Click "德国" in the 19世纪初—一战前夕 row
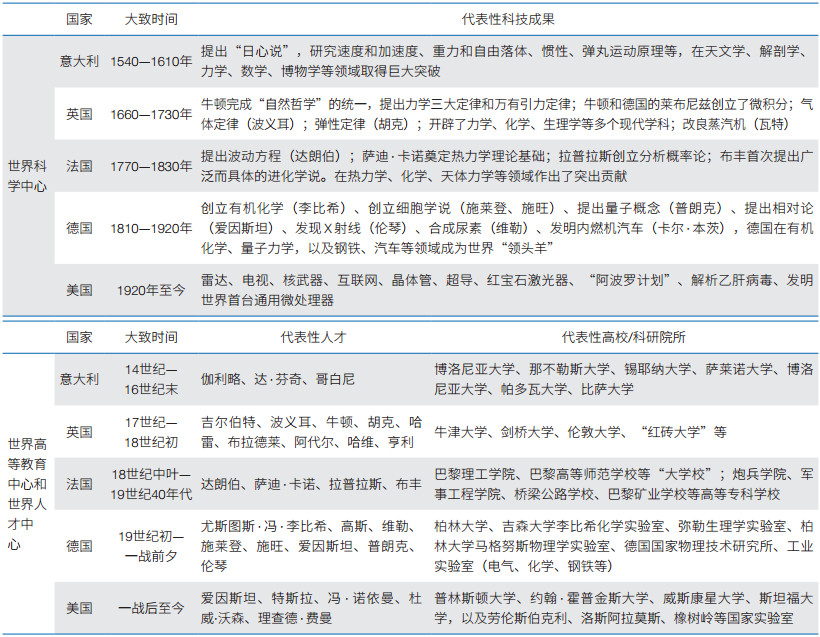 coord(79,546)
